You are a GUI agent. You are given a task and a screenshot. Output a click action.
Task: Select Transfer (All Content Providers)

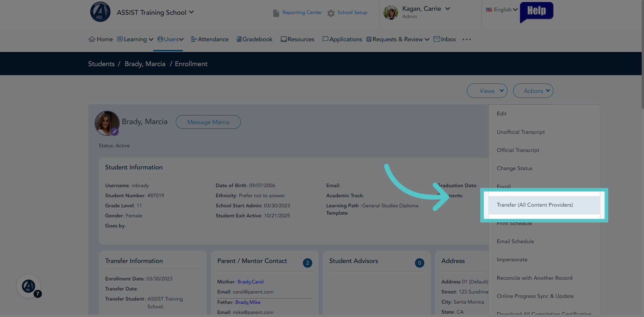(544, 205)
